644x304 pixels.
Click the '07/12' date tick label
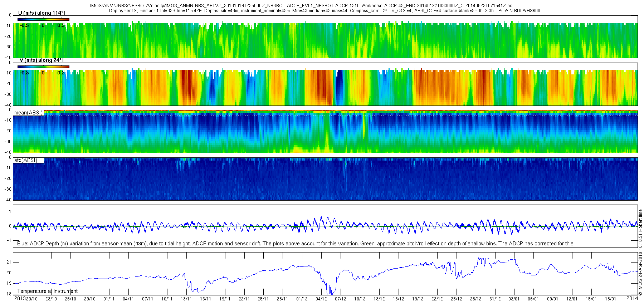[x=341, y=299]
